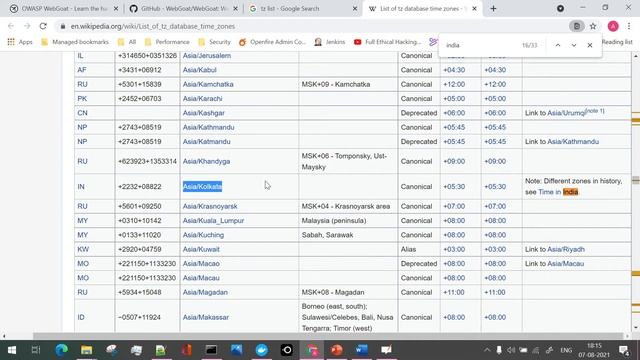Screen dimensions: 640x360
Task: Go back to previous page
Action: pyautogui.click(x=11, y=26)
